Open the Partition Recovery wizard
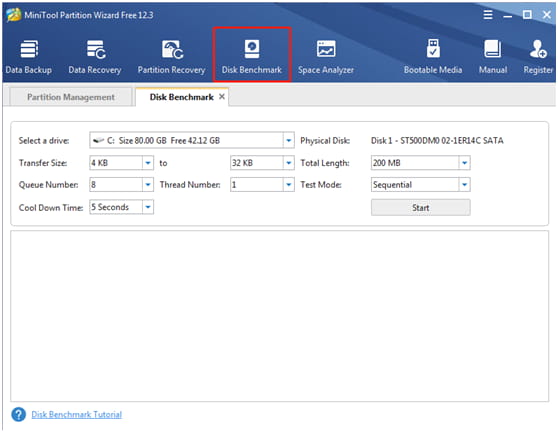 [x=171, y=56]
